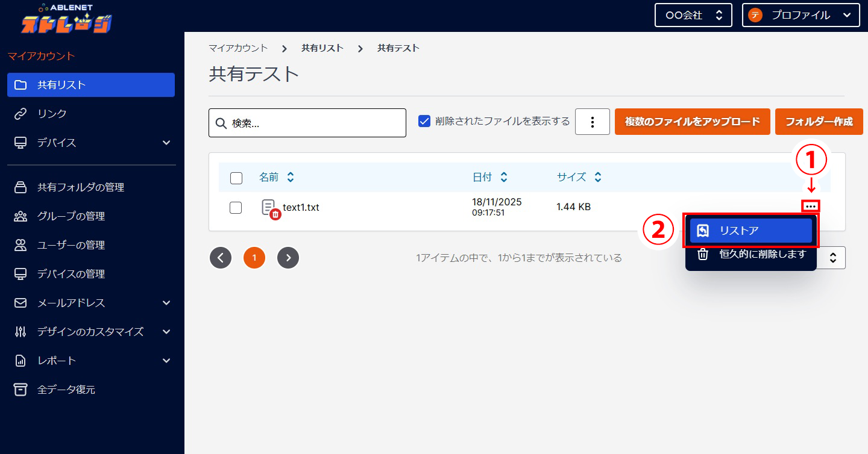This screenshot has height=454, width=868.
Task: Click the 複数のファイルをアップロード button
Action: [691, 121]
